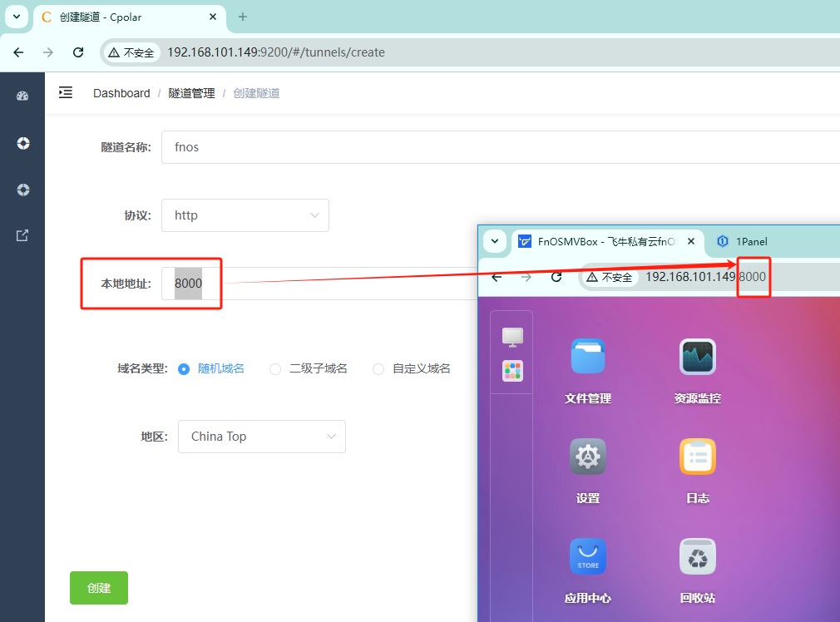Open the 文件管理 file manager icon

tap(588, 357)
